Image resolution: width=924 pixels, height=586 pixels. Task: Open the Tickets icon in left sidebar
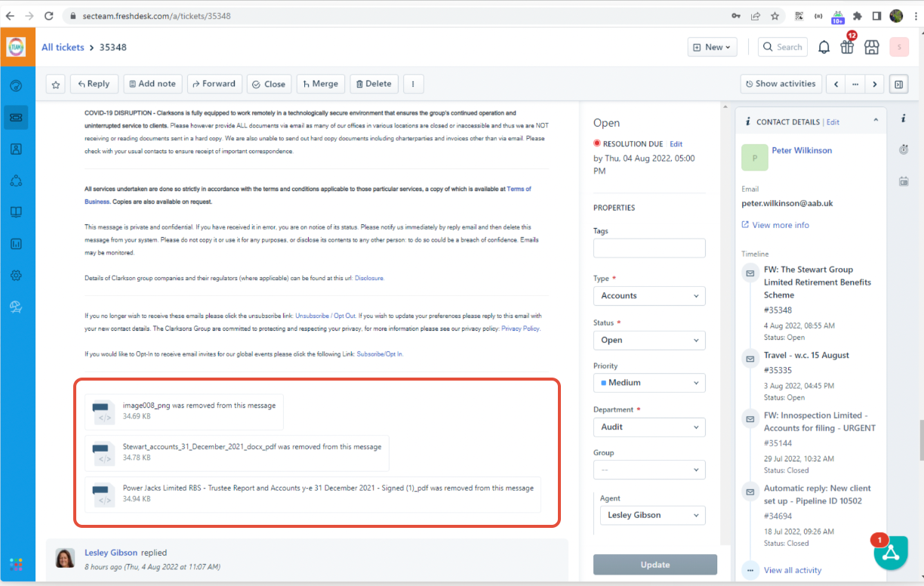click(16, 118)
